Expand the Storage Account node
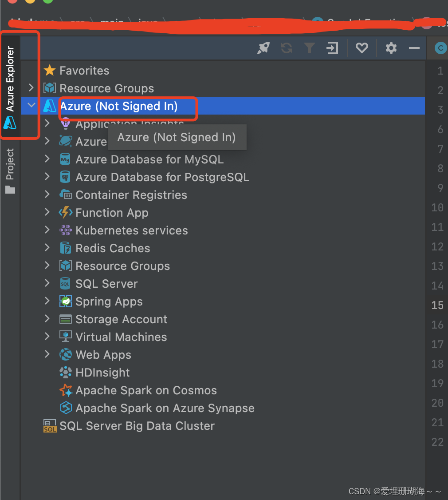The width and height of the screenshot is (448, 500). tap(47, 318)
